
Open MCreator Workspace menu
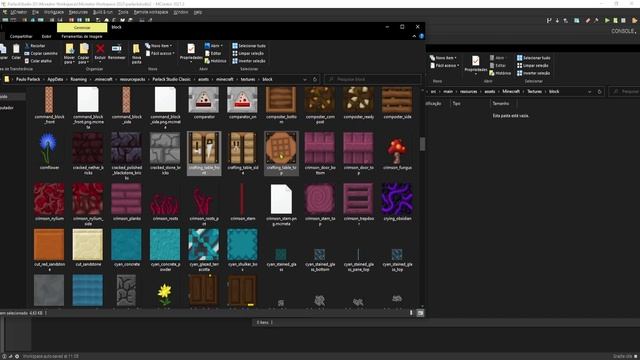coord(53,12)
